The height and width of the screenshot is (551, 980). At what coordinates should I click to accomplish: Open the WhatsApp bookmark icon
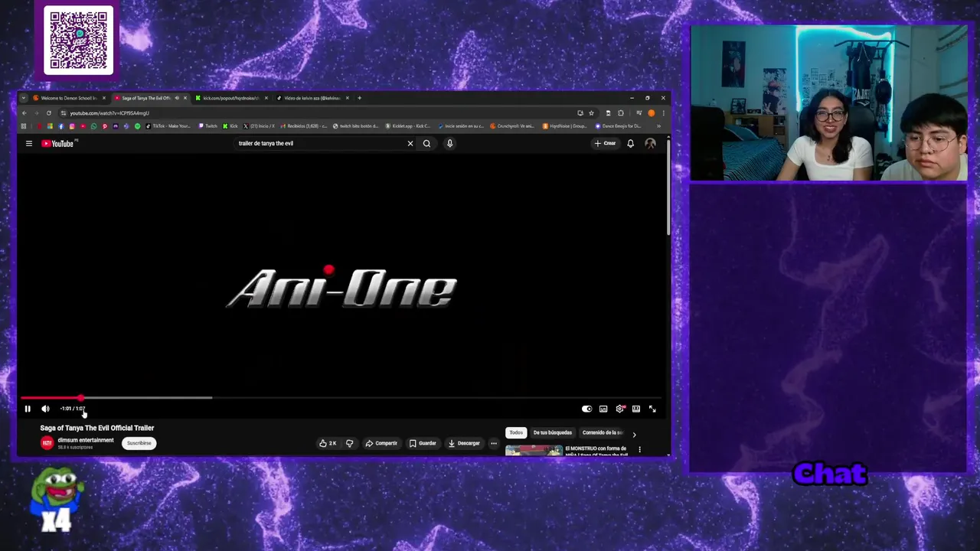[x=93, y=126]
